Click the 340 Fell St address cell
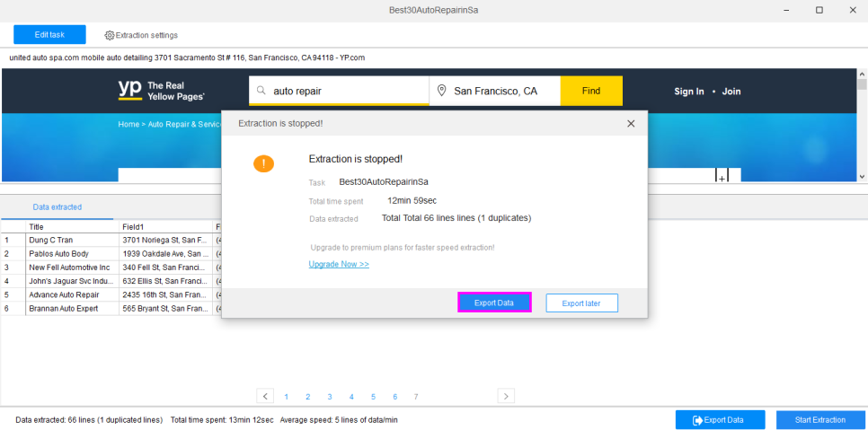Viewport: 868px width, 430px height. 165,268
